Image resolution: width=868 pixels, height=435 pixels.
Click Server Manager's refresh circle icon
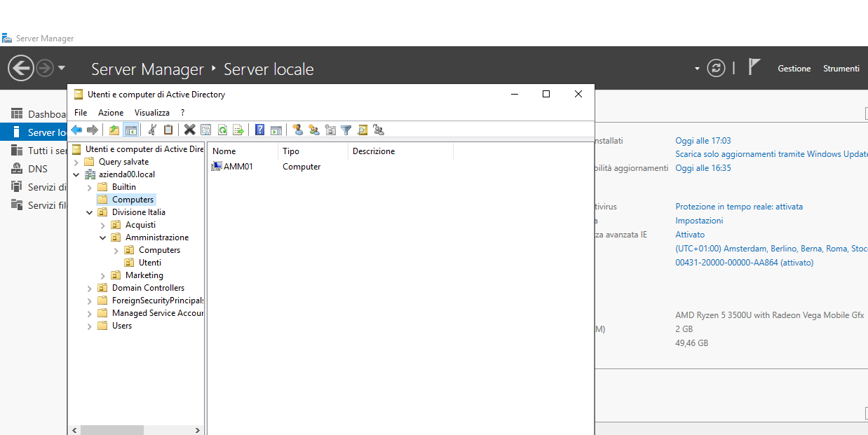[x=716, y=68]
